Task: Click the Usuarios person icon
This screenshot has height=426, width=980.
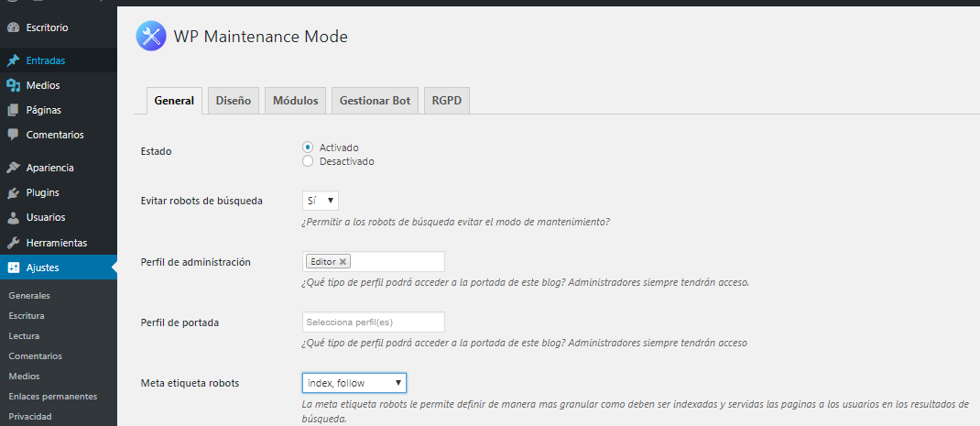Action: point(13,218)
